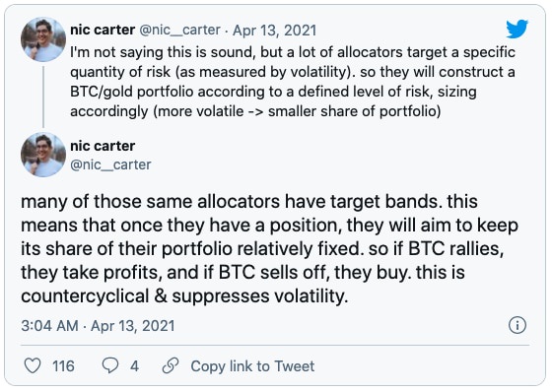
Task: Click the Twitter bird logo
Action: point(517,29)
